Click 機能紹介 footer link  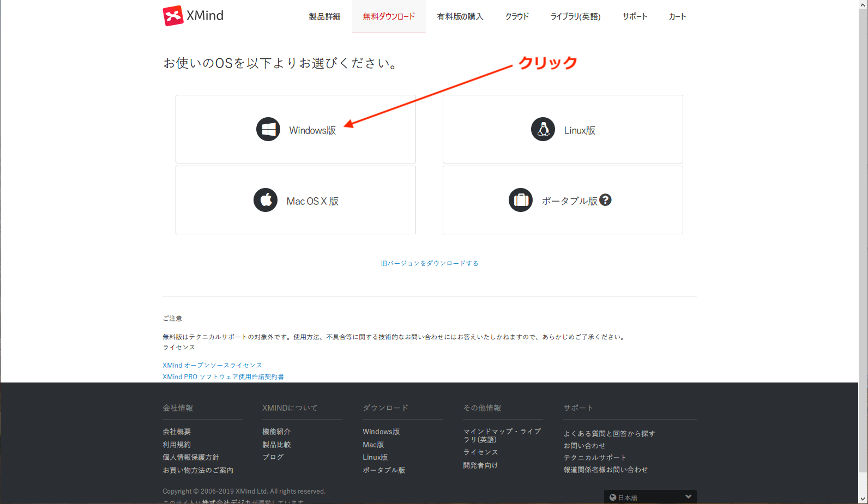(x=276, y=432)
